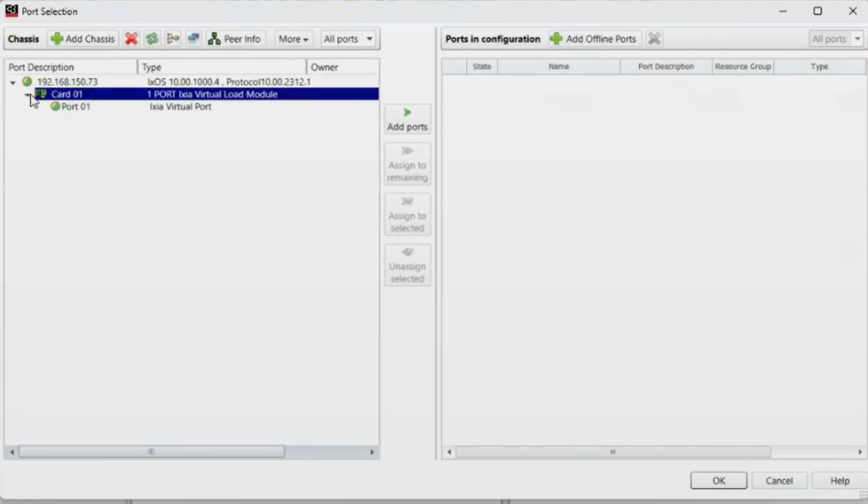Confirm with the OK button
The width and height of the screenshot is (868, 504).
tap(718, 480)
